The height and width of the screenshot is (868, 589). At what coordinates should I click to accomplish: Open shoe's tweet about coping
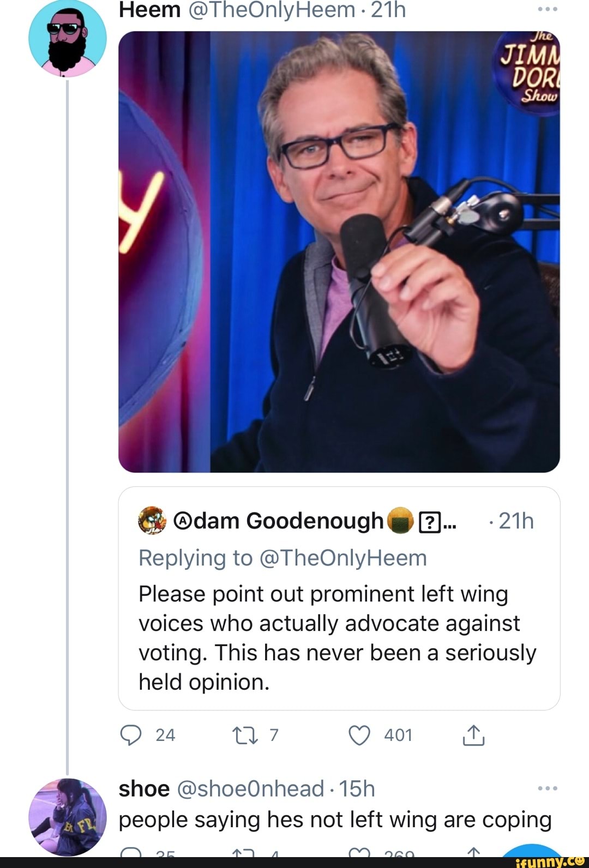tap(335, 820)
